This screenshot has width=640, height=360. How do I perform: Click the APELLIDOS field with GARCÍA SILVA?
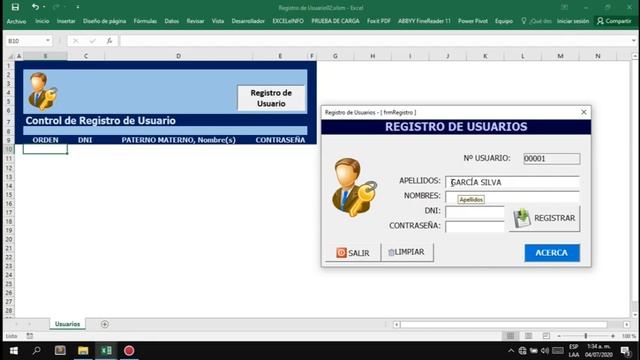512,182
